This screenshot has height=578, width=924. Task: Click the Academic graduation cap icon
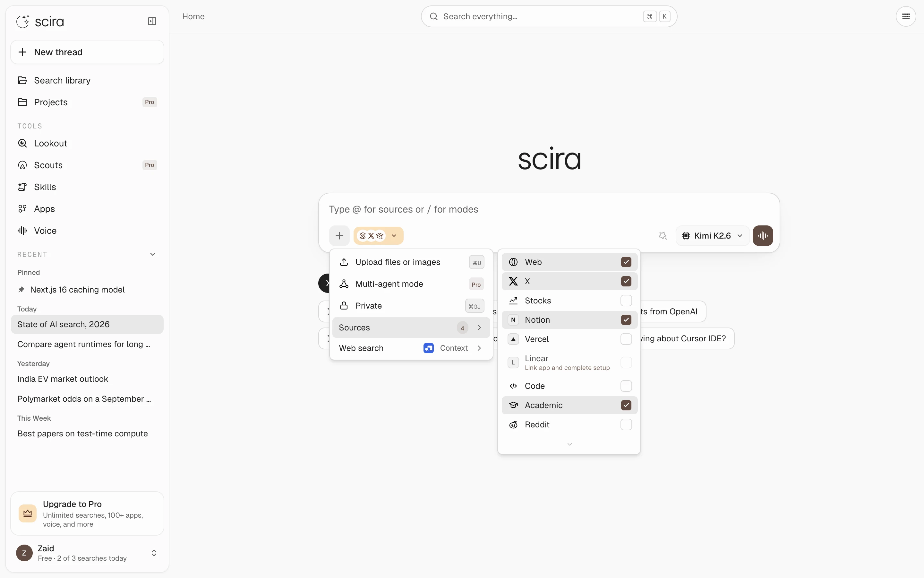[x=513, y=405]
